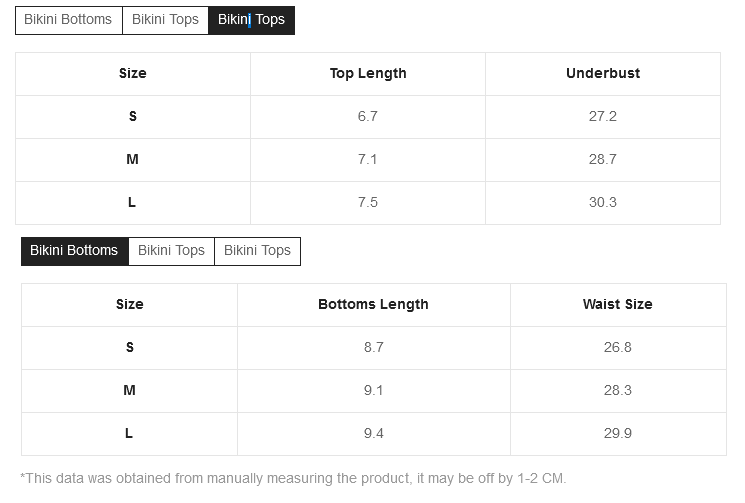Click the 27.2 underbust value
Image resolution: width=745 pixels, height=503 pixels.
point(603,116)
